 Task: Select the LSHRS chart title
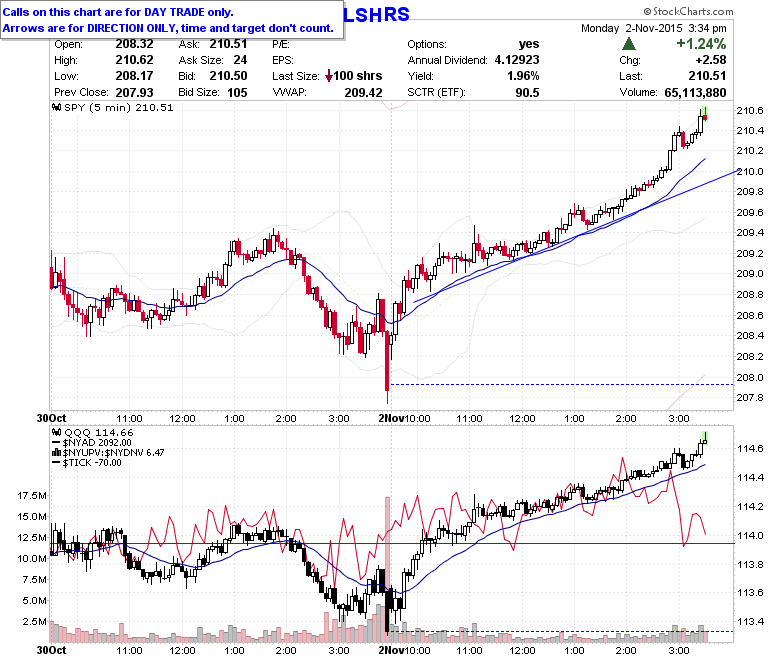[376, 14]
